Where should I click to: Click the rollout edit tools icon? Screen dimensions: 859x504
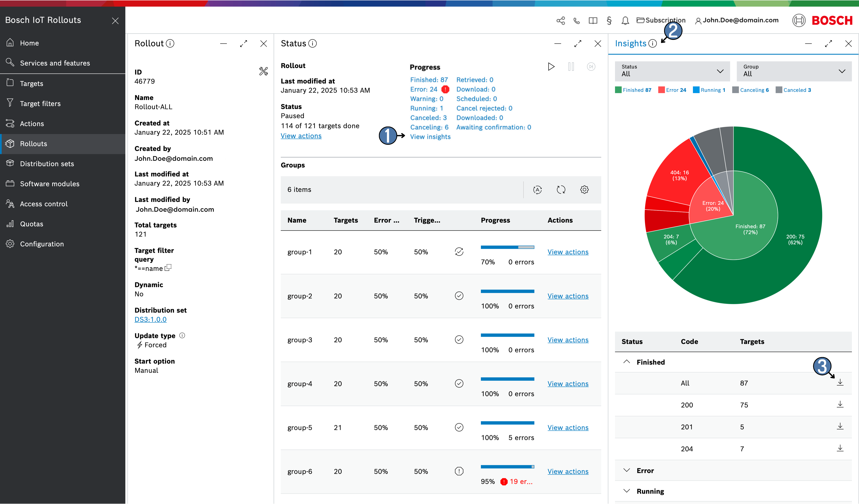tap(263, 71)
